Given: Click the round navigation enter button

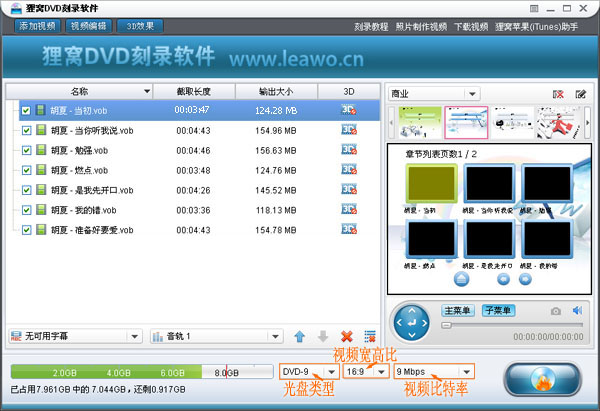Looking at the screenshot, I should pos(412,323).
